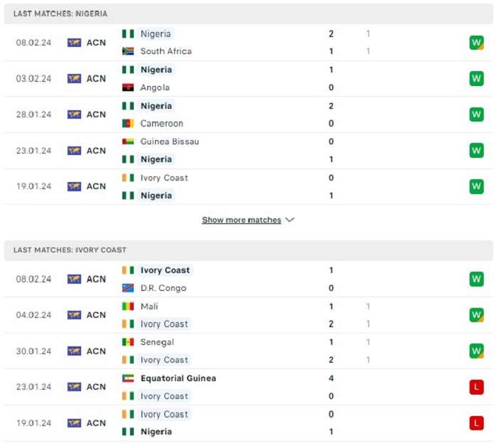Select the 19.01.24 Ivory Coast vs Nigeria bottom row date
The image size is (498, 448).
coord(33,423)
